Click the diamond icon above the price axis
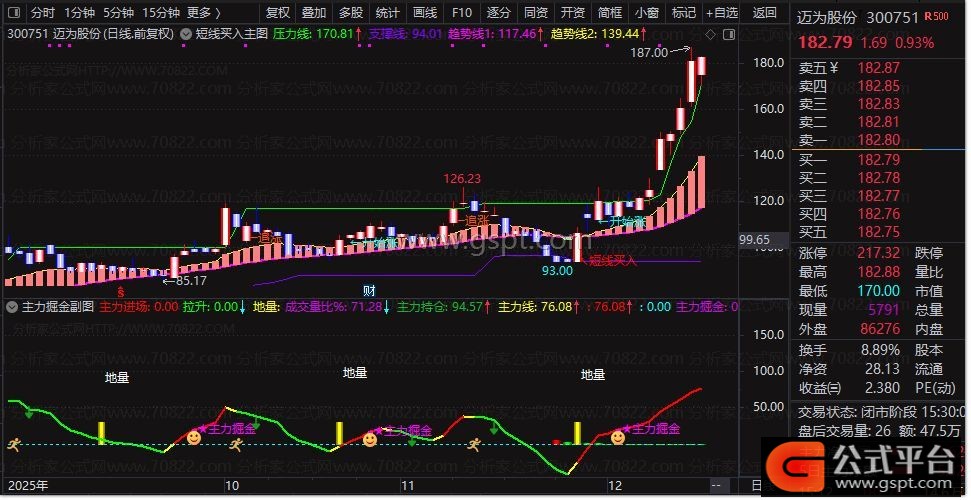The height and width of the screenshot is (500, 971). [710, 34]
